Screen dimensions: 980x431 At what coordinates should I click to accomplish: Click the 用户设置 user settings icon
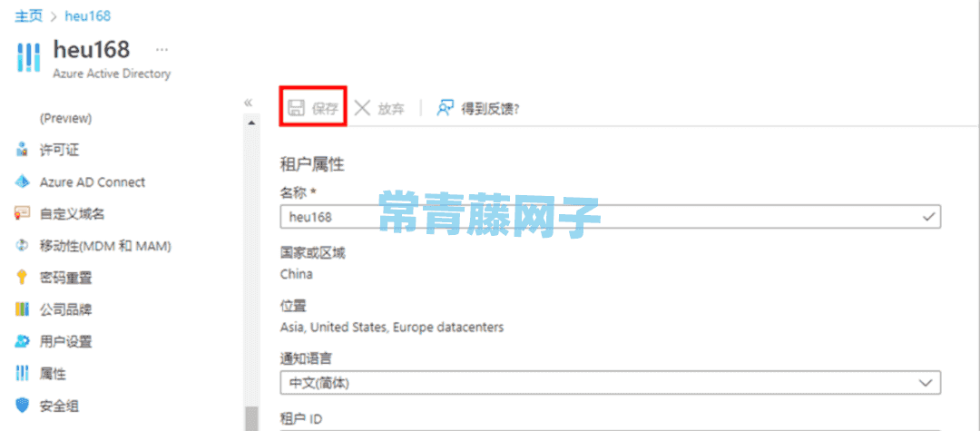pyautogui.click(x=23, y=342)
